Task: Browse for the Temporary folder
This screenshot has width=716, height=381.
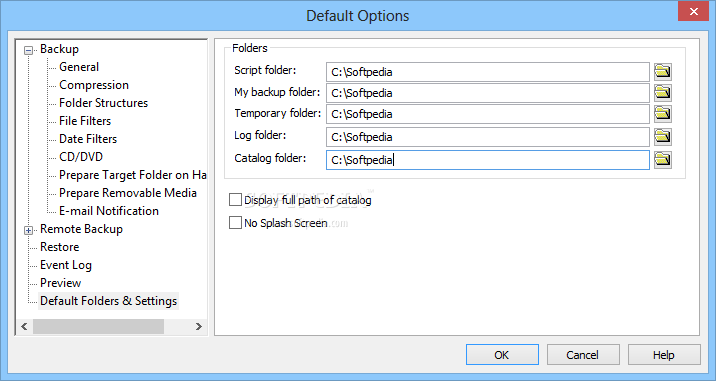Action: pos(663,114)
